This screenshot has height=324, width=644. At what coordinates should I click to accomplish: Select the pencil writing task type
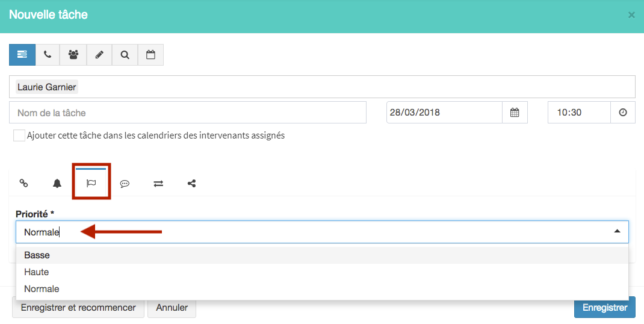[99, 55]
